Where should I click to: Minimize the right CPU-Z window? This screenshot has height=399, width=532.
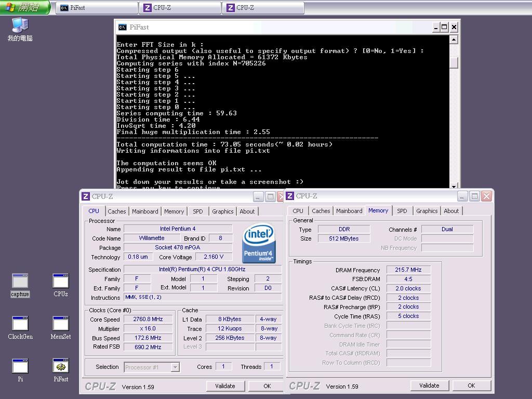click(x=462, y=196)
